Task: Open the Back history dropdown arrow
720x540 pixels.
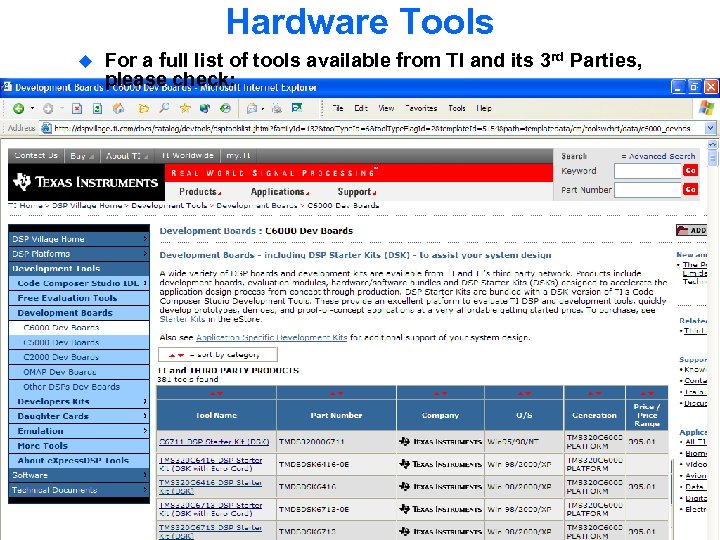Action: pos(33,109)
